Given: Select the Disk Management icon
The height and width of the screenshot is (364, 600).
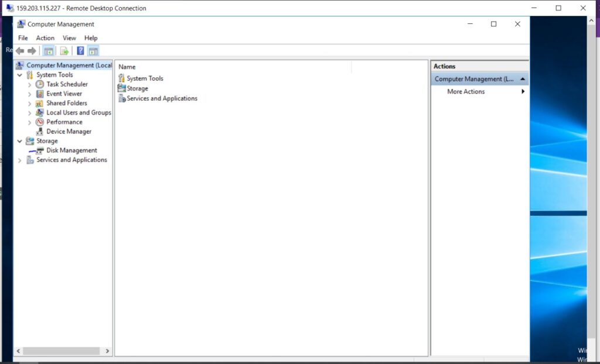Looking at the screenshot, I should (40, 150).
